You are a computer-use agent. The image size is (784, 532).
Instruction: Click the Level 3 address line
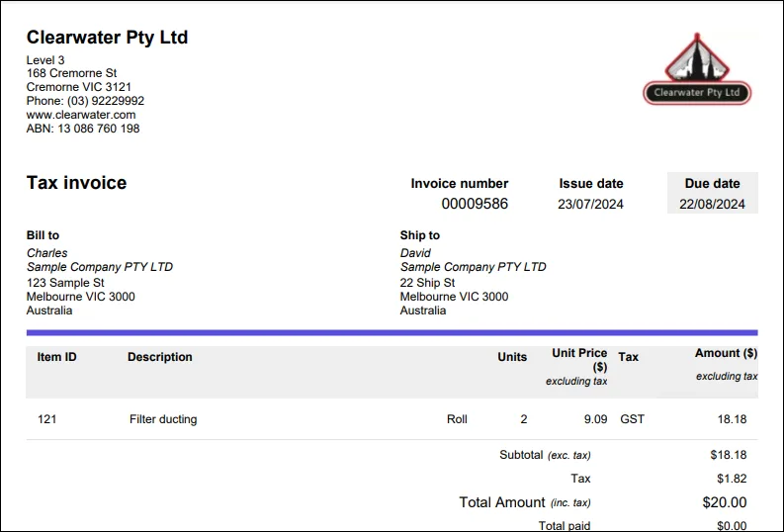click(45, 60)
